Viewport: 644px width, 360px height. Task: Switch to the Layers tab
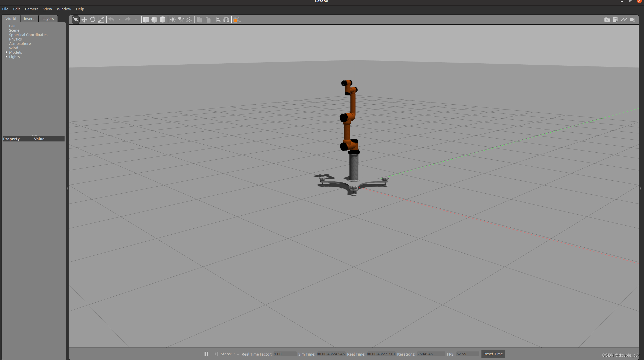(48, 19)
